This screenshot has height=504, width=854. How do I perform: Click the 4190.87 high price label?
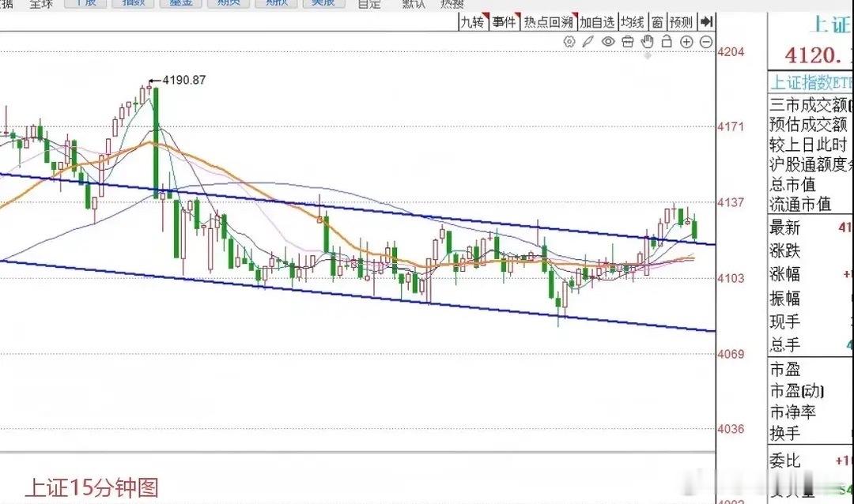pos(184,80)
